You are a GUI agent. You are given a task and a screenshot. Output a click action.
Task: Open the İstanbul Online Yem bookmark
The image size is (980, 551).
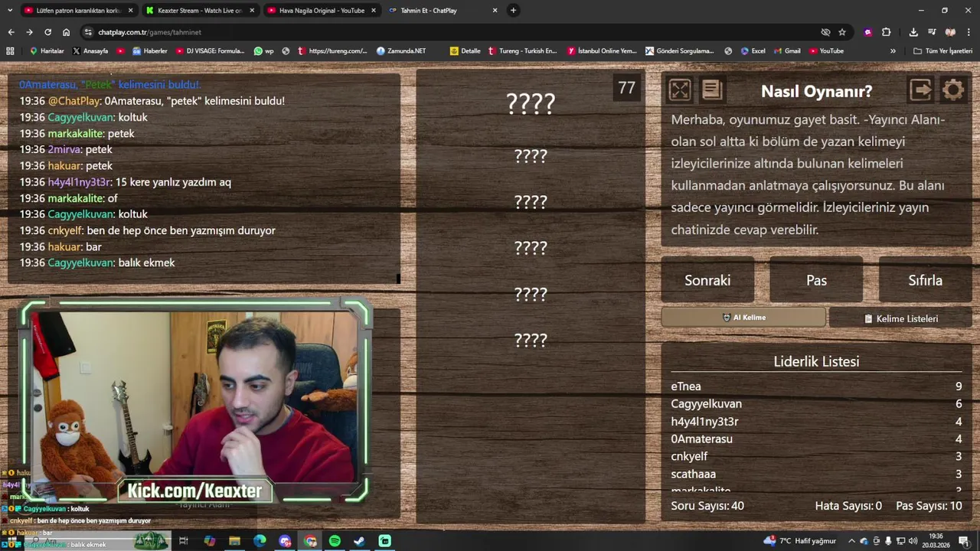tap(602, 51)
